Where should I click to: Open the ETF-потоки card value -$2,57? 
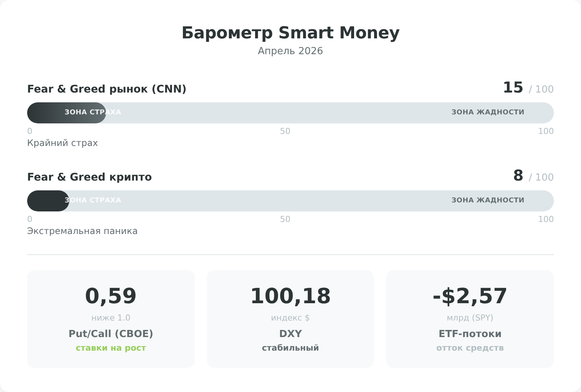[470, 296]
